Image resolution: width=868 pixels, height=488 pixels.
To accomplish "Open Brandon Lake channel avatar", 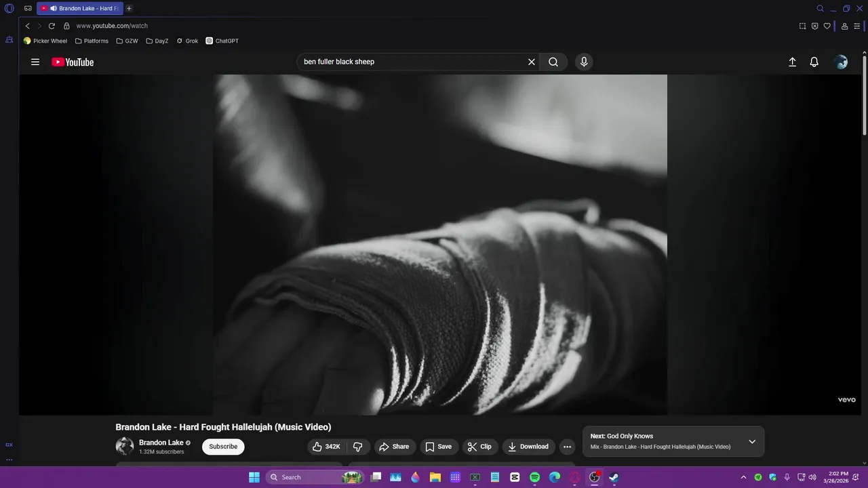I will (125, 446).
